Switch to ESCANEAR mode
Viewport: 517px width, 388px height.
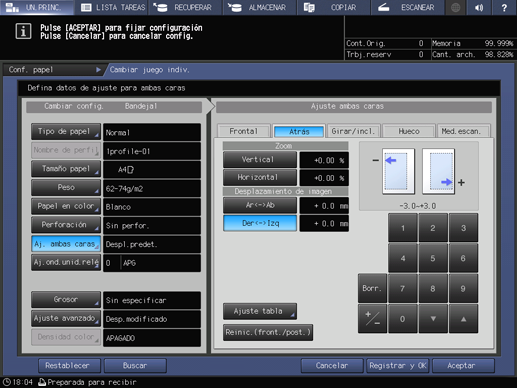407,7
